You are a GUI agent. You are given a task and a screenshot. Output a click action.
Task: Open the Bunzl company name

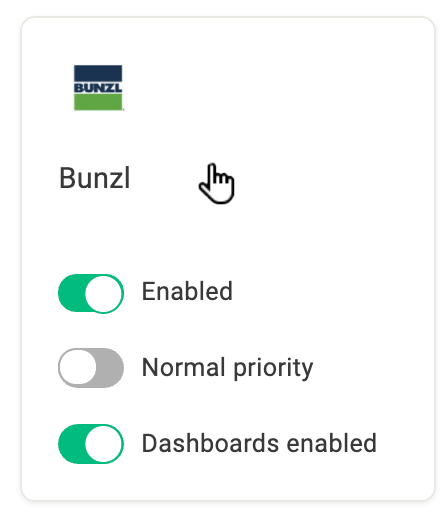point(94,178)
